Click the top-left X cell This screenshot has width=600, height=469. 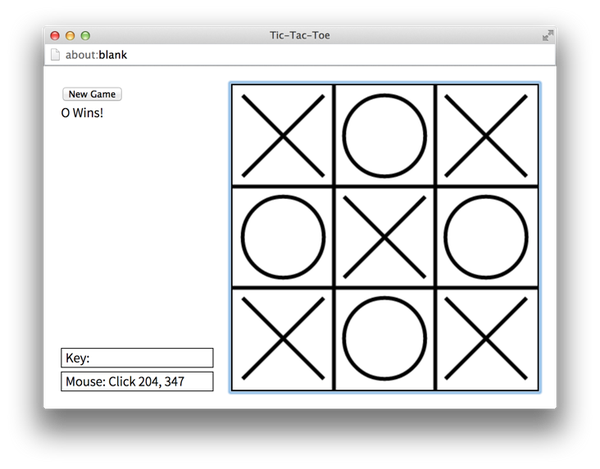(283, 135)
